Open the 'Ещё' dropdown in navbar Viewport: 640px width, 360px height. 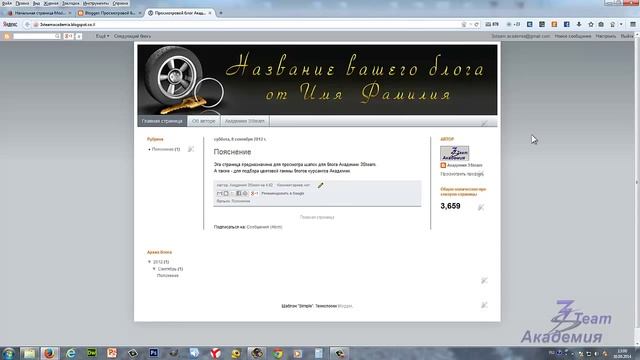[x=102, y=36]
